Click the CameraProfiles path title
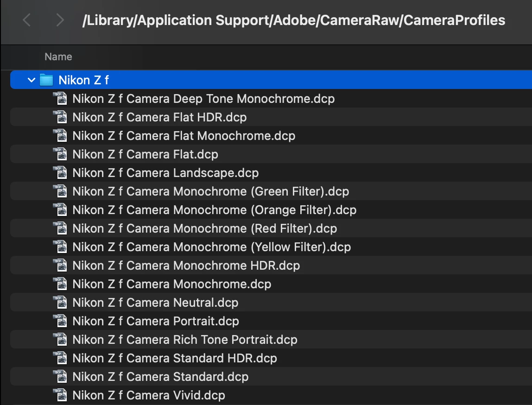 pos(294,20)
